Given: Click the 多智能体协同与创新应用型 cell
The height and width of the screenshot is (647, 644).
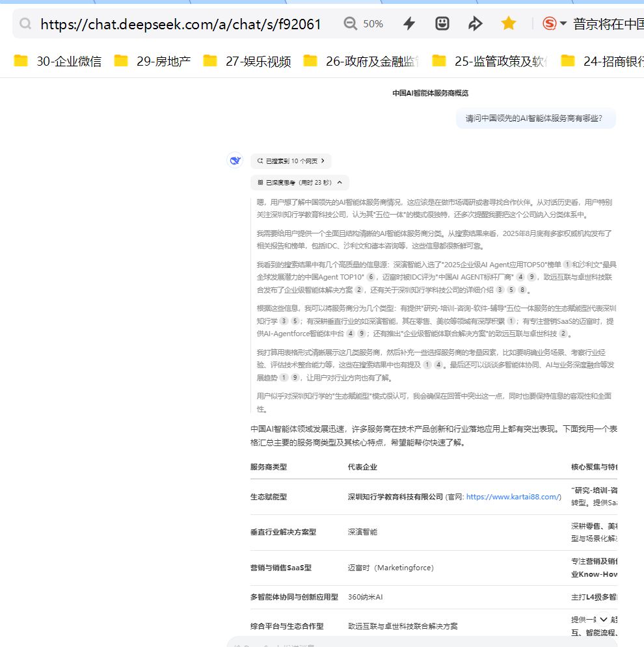Looking at the screenshot, I should pyautogui.click(x=294, y=597).
